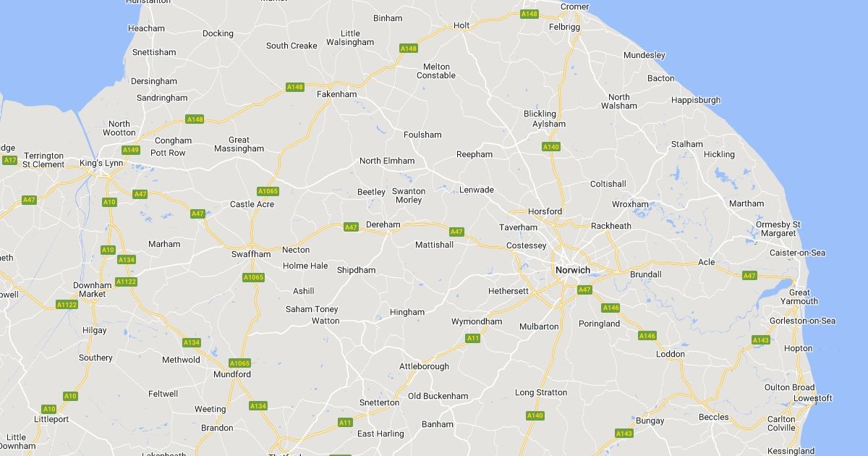
Task: Click the Lowestoft label
Action: [813, 398]
